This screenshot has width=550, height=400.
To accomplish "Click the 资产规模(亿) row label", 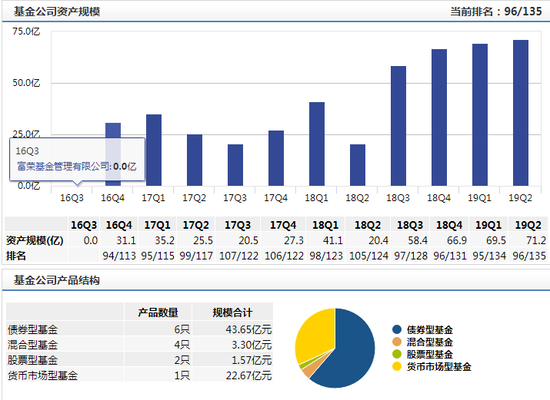I will click(x=35, y=240).
